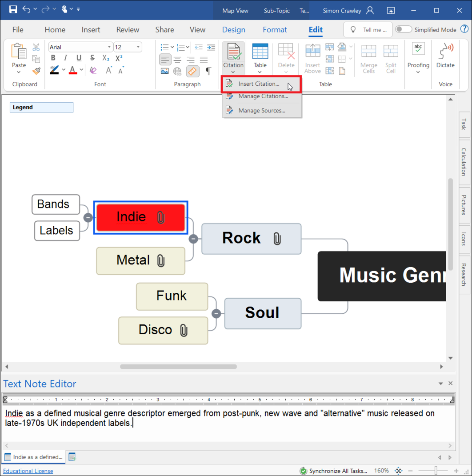Click the Clear Formatting eraser icon
Image resolution: width=472 pixels, height=476 pixels.
click(93, 70)
